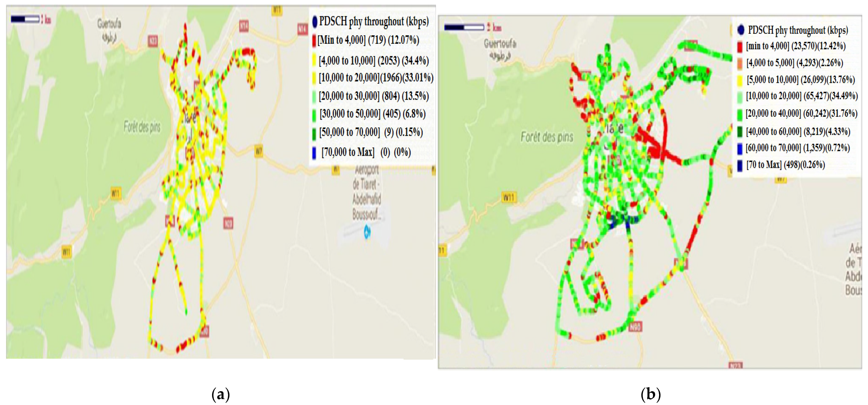Select dark green swatch for [40,000 to 60,000]

[x=740, y=132]
